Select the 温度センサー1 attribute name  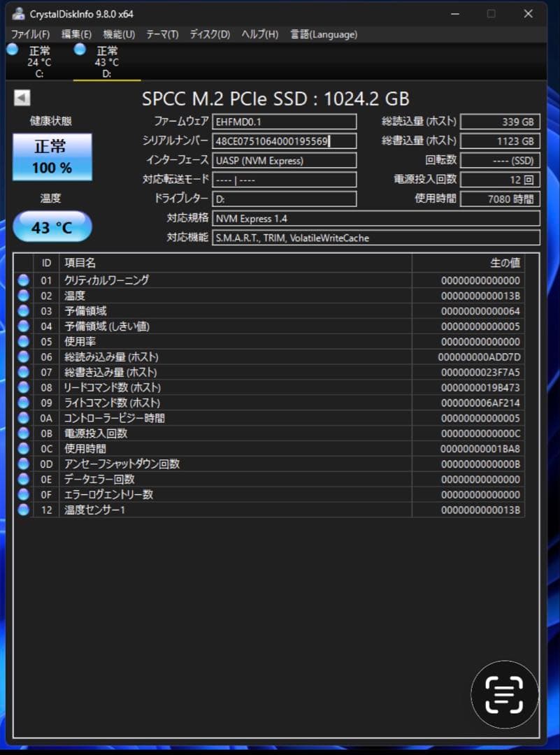point(94,510)
